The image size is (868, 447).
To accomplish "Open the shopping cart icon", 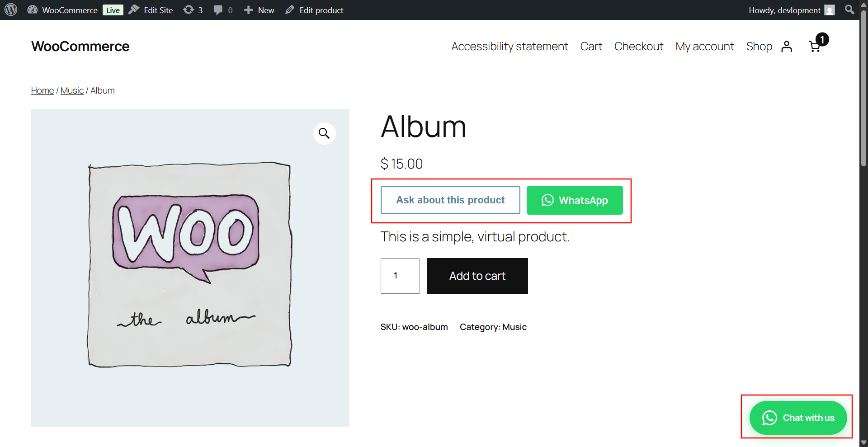I will tap(815, 46).
